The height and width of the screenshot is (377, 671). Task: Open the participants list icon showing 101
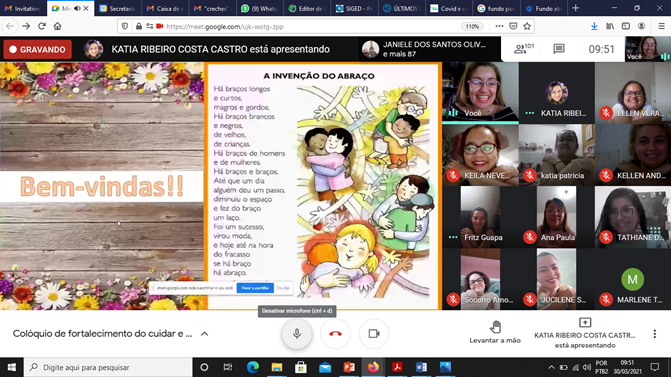(x=523, y=49)
